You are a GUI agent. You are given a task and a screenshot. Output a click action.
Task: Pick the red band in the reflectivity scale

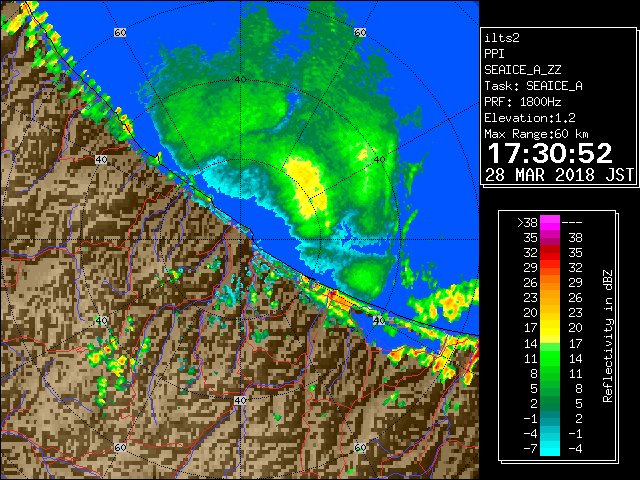pyautogui.click(x=550, y=253)
